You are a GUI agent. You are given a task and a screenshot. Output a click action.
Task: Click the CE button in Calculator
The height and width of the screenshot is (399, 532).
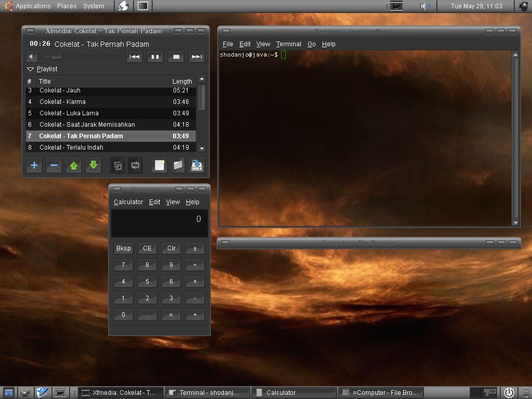pos(147,248)
